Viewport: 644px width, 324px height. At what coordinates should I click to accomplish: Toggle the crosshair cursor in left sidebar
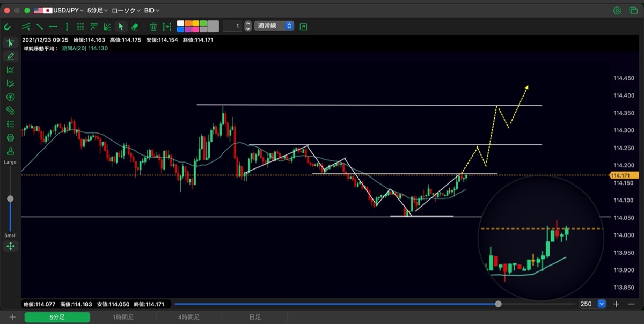click(10, 43)
